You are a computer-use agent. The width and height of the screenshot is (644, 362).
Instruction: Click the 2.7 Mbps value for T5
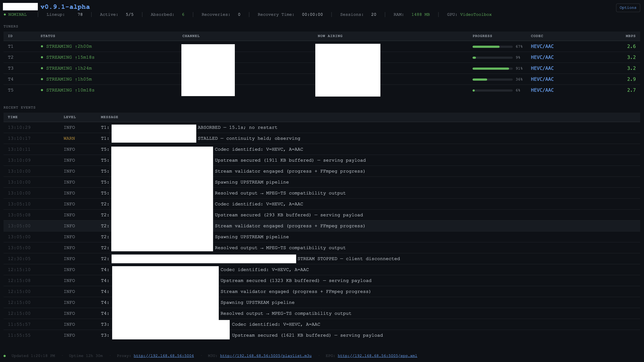pyautogui.click(x=631, y=90)
